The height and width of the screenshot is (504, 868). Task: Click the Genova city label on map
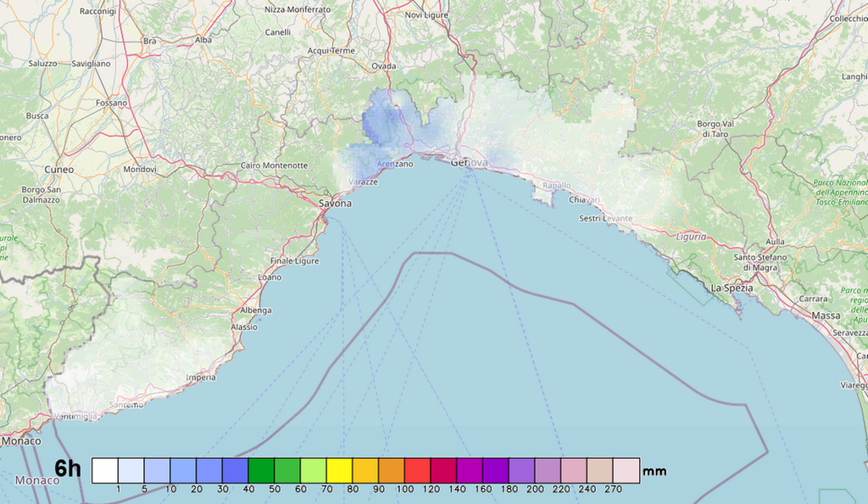click(470, 162)
